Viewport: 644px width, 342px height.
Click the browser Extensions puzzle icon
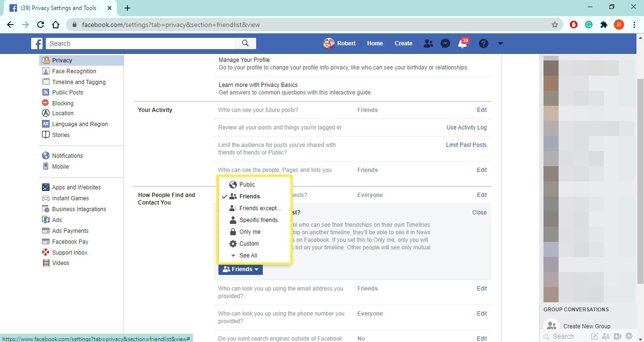pos(603,25)
